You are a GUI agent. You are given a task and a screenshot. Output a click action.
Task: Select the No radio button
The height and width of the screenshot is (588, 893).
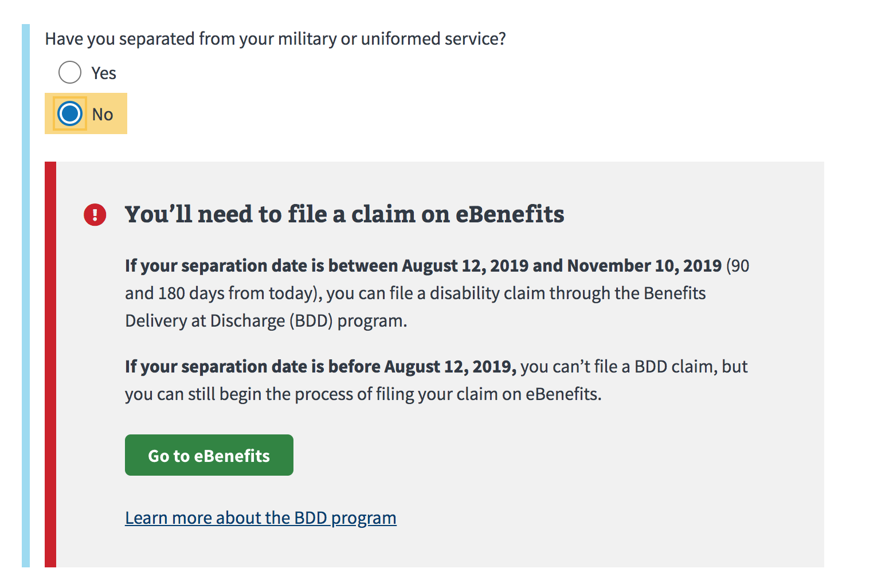[70, 113]
